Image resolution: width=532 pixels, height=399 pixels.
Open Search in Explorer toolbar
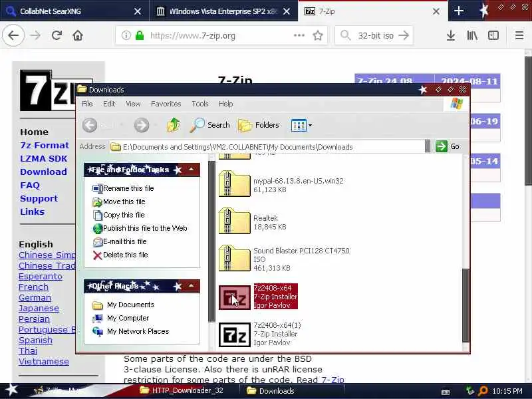(x=209, y=125)
